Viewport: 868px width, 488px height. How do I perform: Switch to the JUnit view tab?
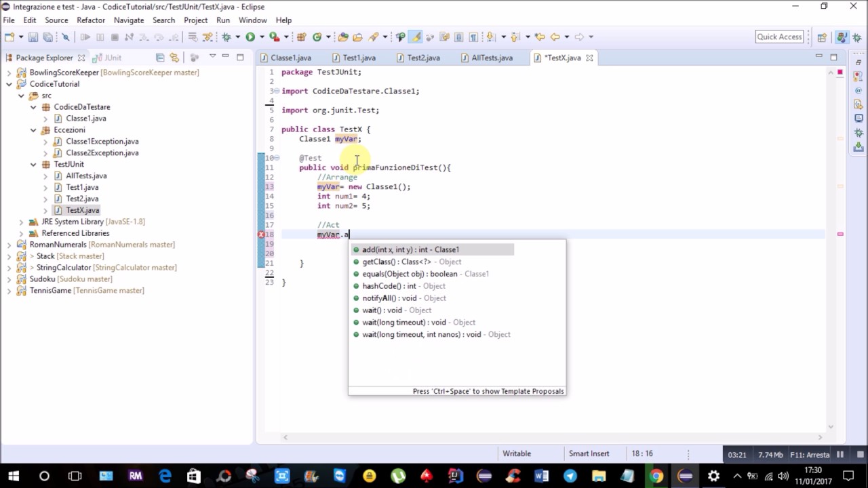[x=108, y=58]
